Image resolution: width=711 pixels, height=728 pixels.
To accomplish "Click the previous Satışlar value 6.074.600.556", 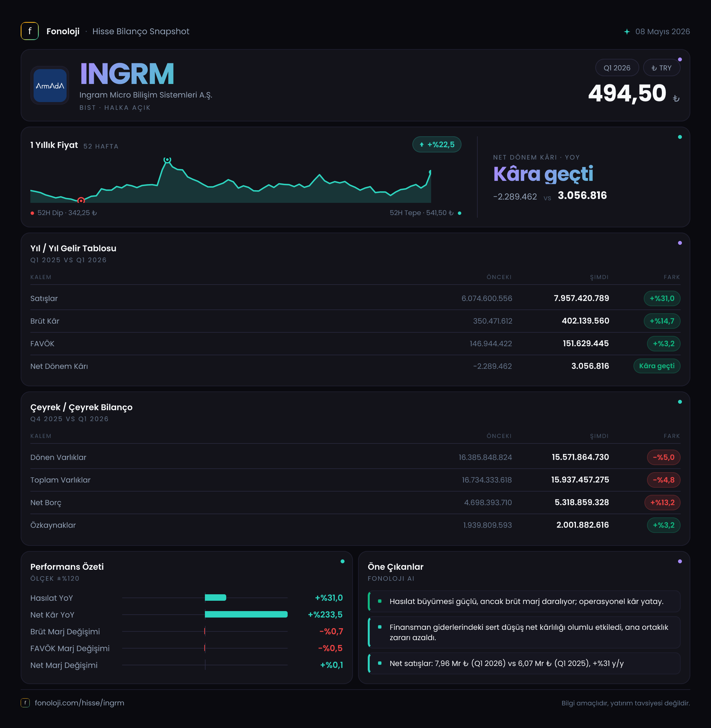I will [487, 298].
